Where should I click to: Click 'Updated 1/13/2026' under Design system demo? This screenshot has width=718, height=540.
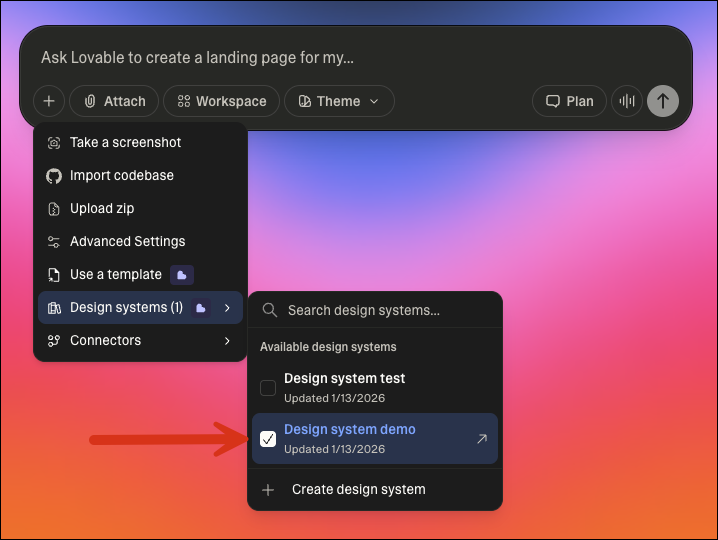[334, 449]
